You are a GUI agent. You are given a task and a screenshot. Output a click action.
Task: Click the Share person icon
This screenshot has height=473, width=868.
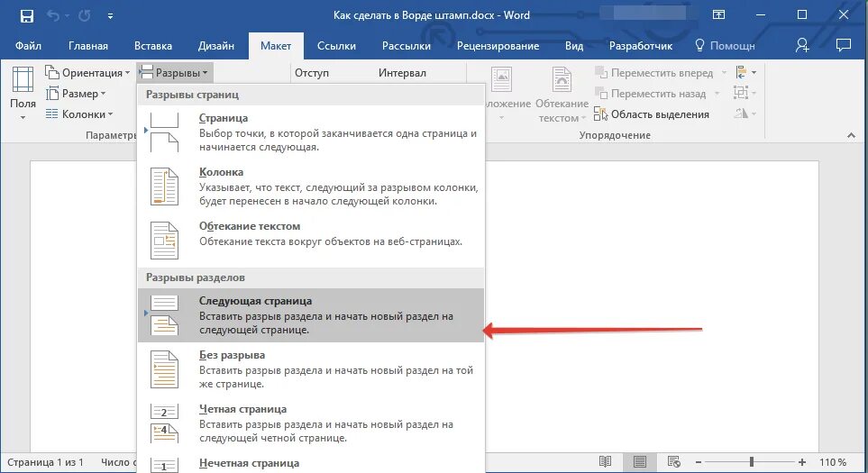point(802,45)
